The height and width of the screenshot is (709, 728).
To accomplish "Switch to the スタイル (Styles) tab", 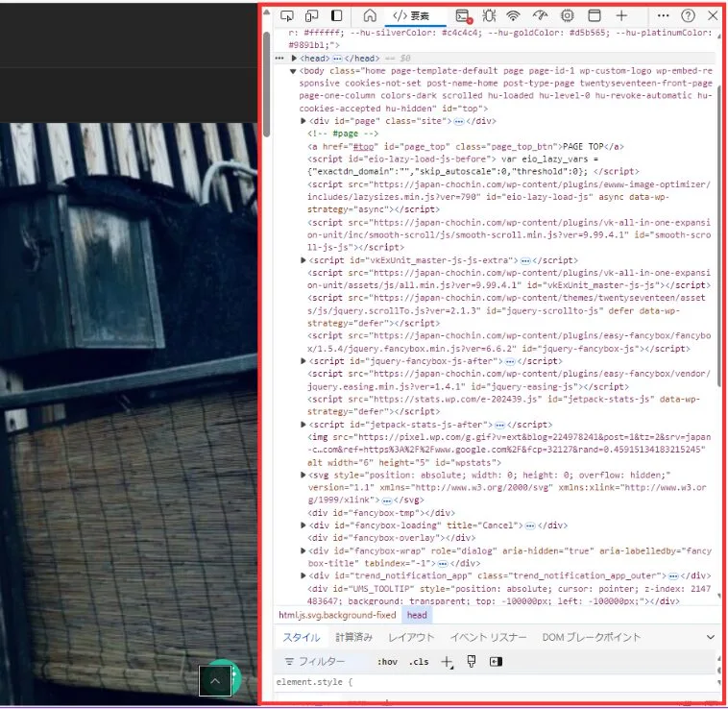I will pyautogui.click(x=302, y=638).
